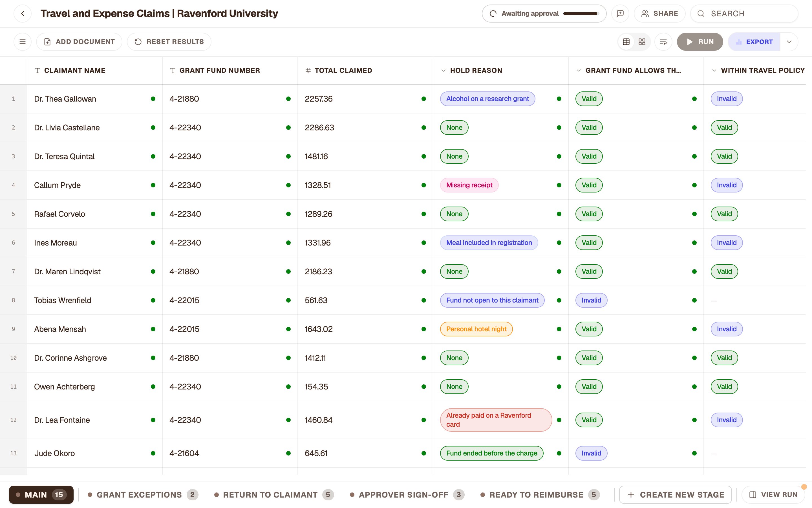Click the status dot next to 2286.63
The width and height of the screenshot is (812, 508).
423,128
